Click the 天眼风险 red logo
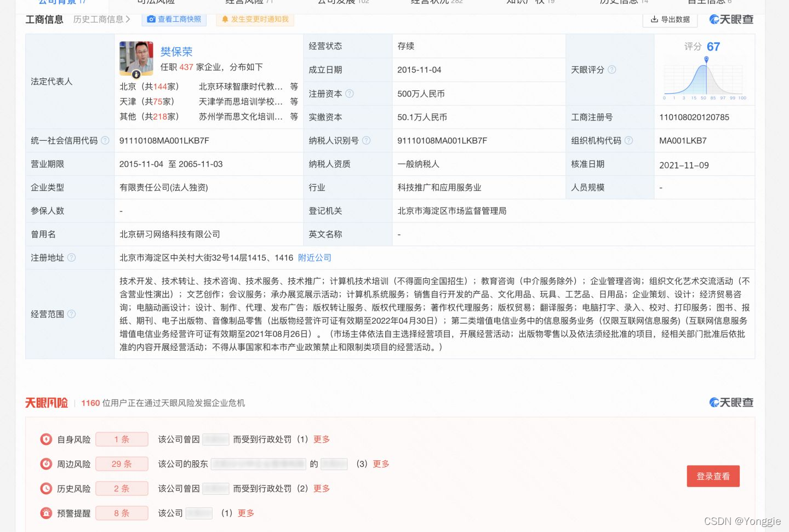 tap(47, 403)
